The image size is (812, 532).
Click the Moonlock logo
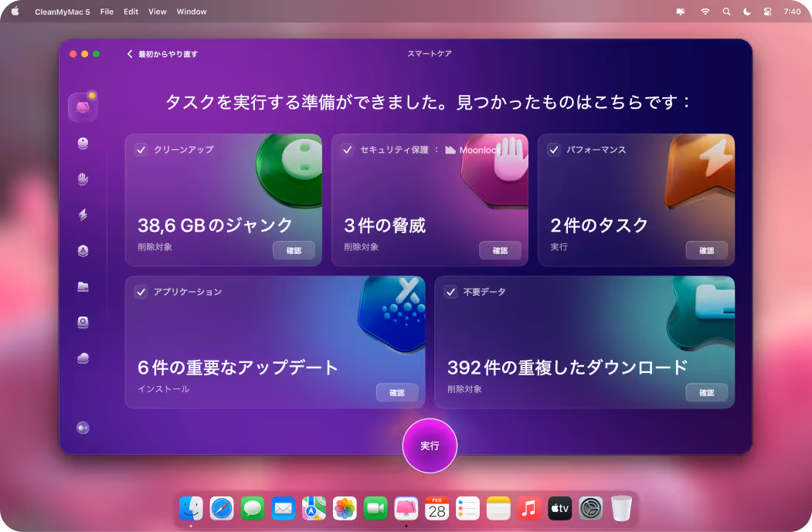click(473, 150)
